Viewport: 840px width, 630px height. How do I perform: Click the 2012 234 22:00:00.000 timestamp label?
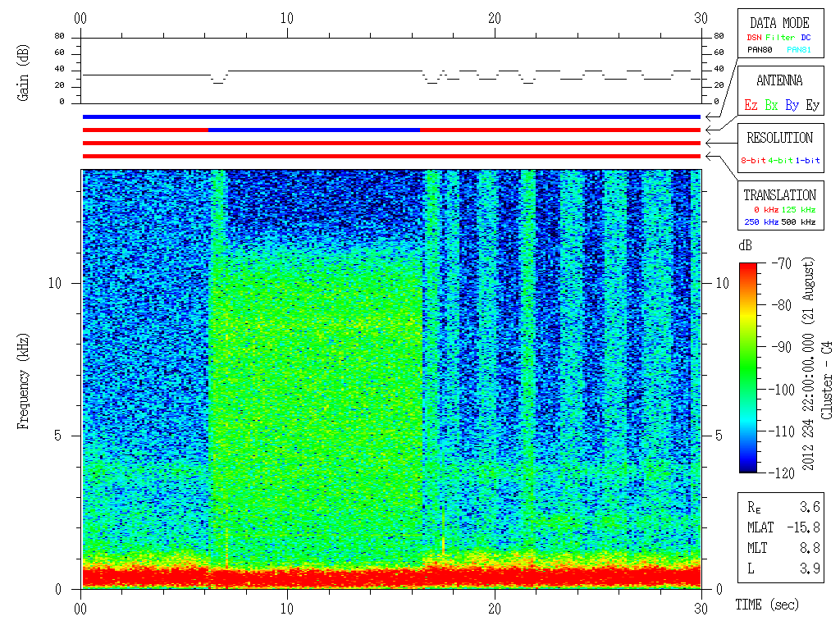808,402
